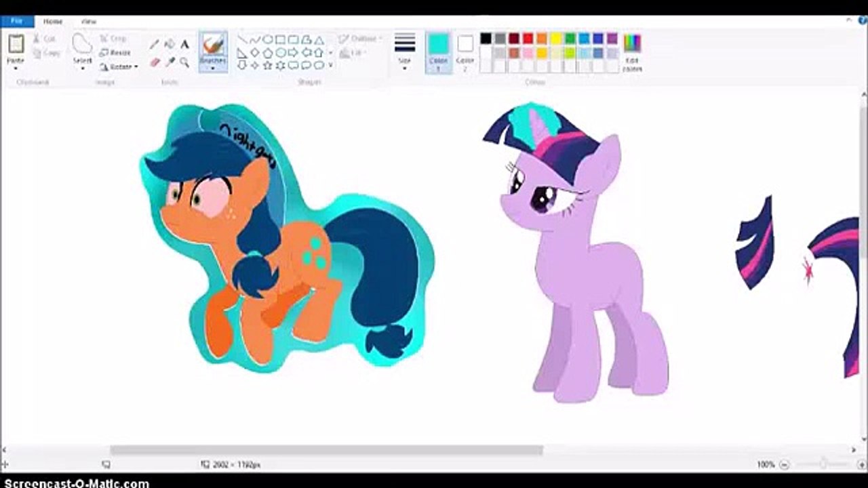Switch to the Home tab

click(x=53, y=21)
